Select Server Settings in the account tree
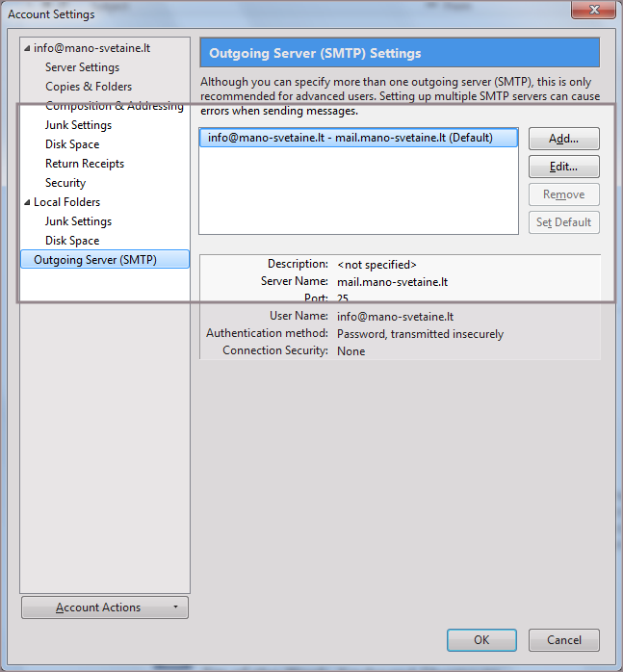623x672 pixels. (x=82, y=67)
